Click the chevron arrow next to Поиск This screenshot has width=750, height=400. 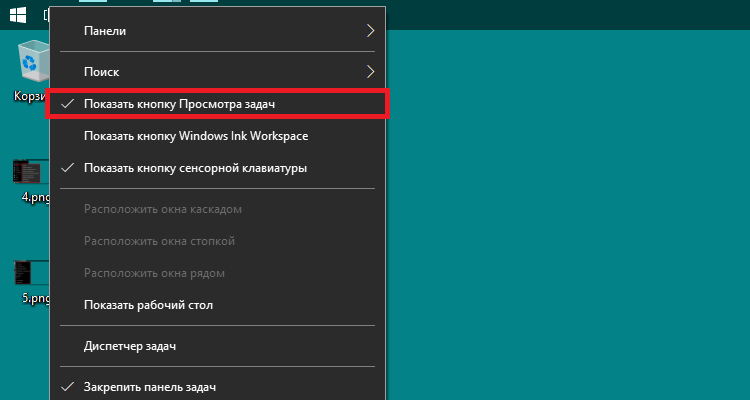point(370,72)
